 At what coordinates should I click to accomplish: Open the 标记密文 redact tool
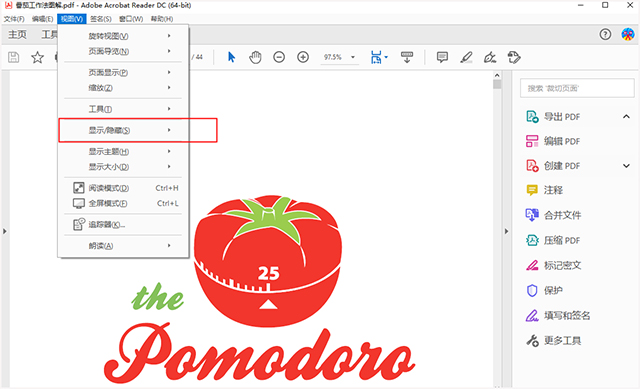553,265
